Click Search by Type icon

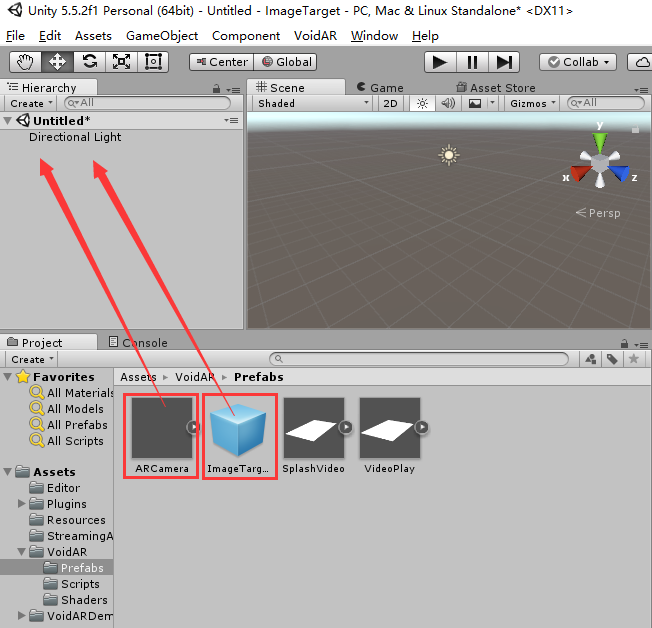click(590, 359)
